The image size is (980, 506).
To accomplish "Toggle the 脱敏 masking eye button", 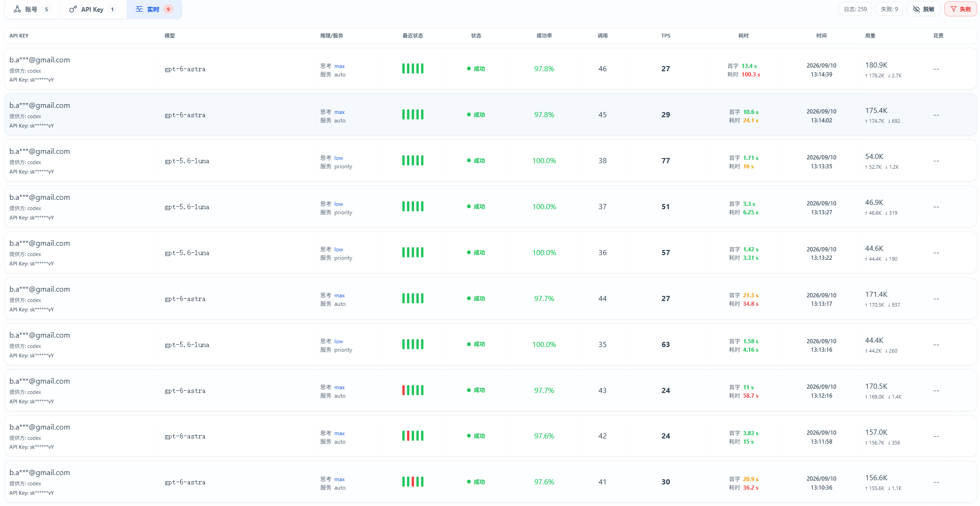I will pyautogui.click(x=923, y=9).
